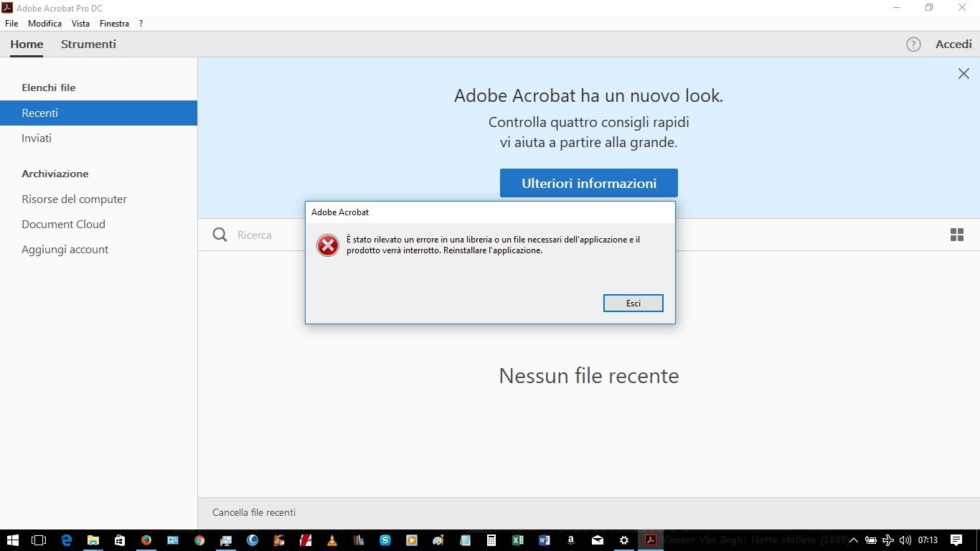Click 'Archiviazione' heading
This screenshot has width=980, height=551.
coord(55,174)
